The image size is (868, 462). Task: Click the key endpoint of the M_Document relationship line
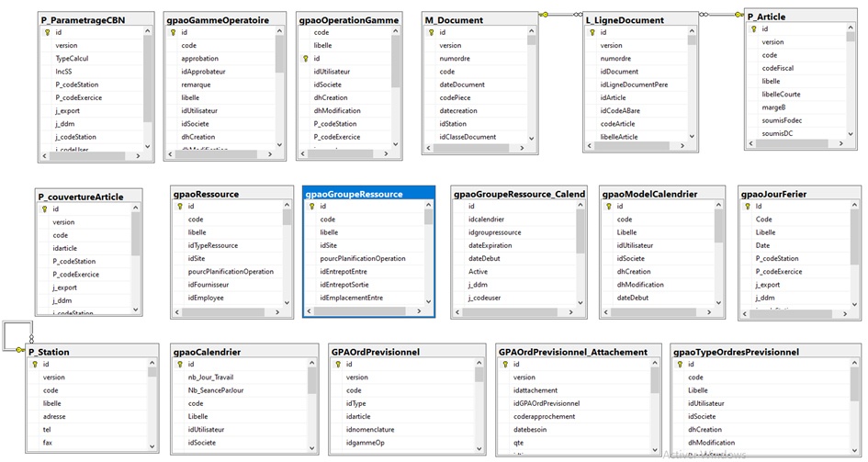(x=544, y=14)
